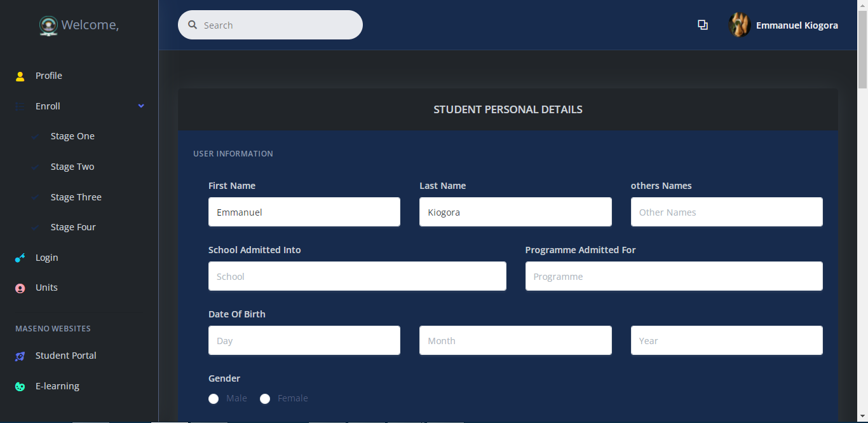Focus the Search box
This screenshot has height=423, width=868.
pos(270,25)
